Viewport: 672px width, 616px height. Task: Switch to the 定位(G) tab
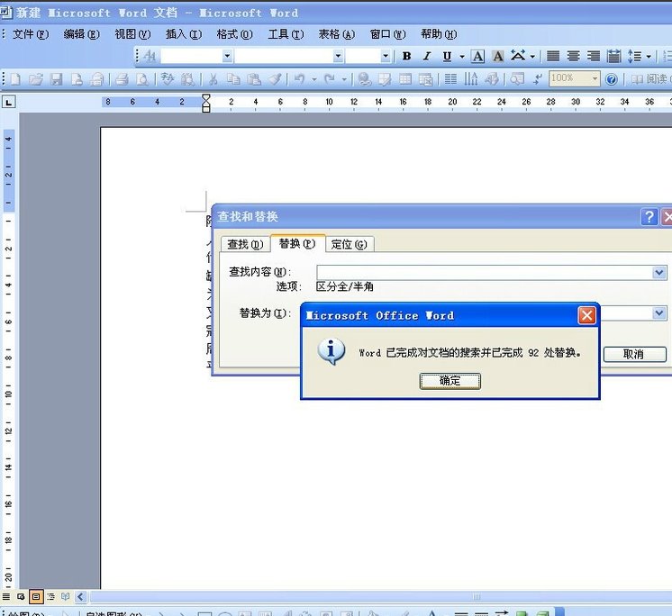pos(350,245)
